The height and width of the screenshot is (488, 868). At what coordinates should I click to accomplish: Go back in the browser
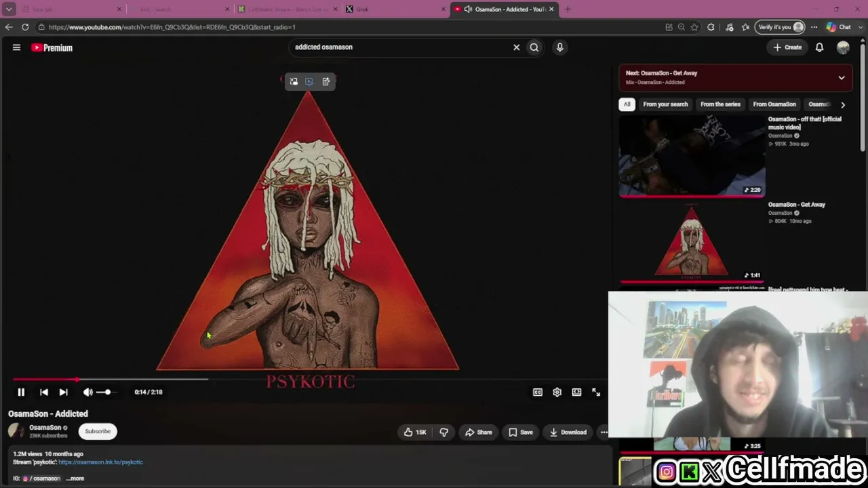pyautogui.click(x=9, y=27)
